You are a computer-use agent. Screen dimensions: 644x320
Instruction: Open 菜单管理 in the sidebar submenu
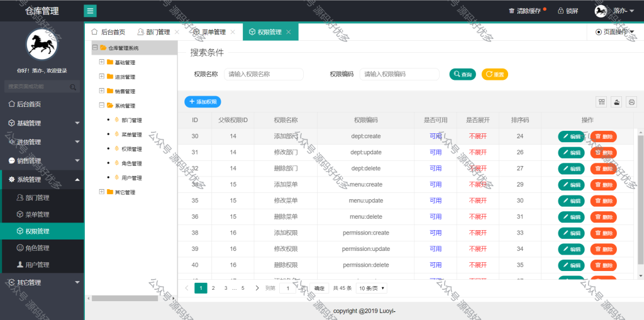[42, 214]
